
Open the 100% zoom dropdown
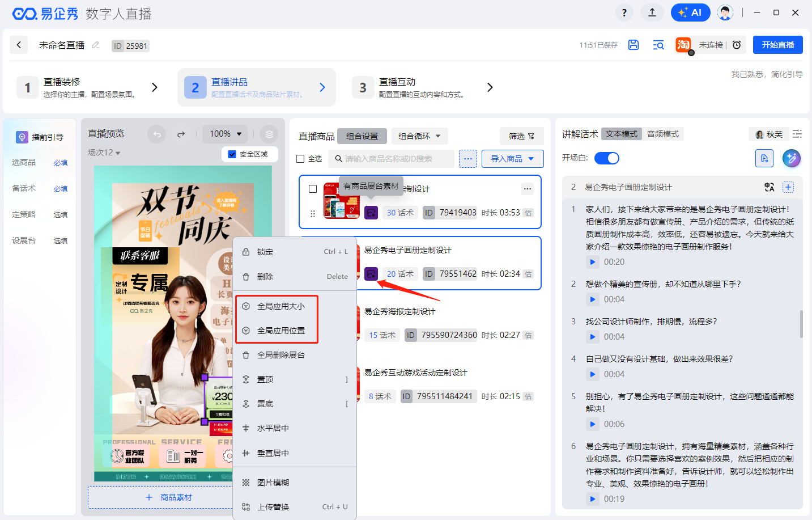point(226,134)
